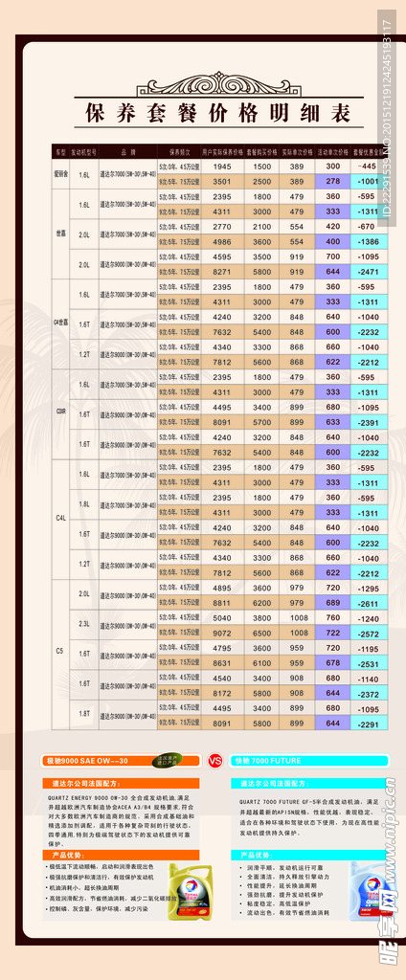The width and height of the screenshot is (406, 980).
Task: Click the 1.8L engine cell
Action: click(84, 504)
